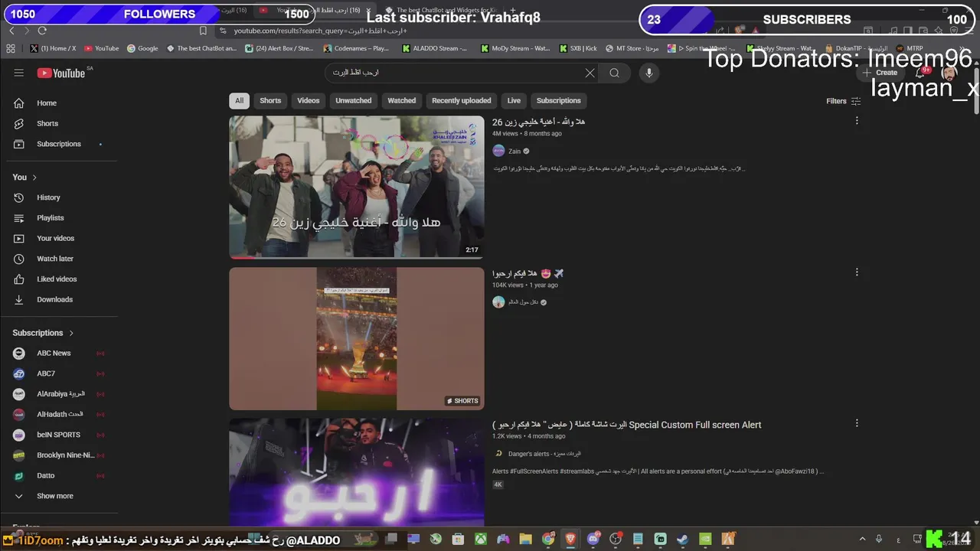980x551 pixels.
Task: Open the AlArabiya channel subscription
Action: [x=61, y=394]
